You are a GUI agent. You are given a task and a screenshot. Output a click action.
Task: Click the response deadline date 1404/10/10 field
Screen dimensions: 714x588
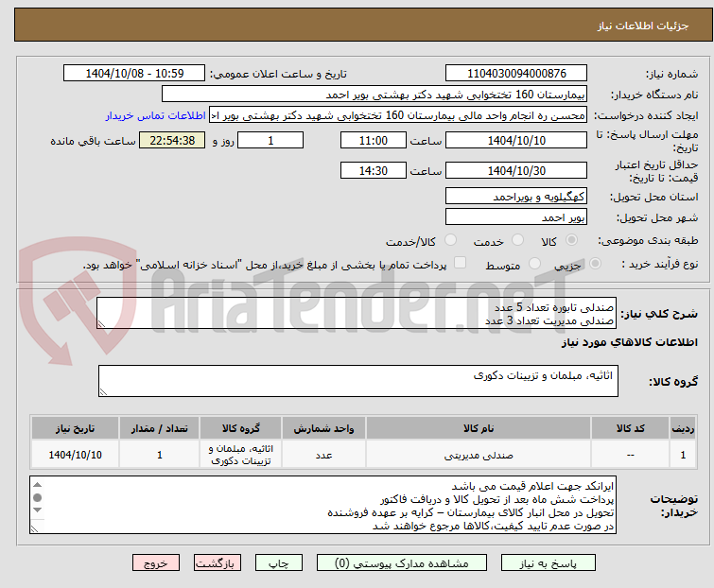(516, 140)
